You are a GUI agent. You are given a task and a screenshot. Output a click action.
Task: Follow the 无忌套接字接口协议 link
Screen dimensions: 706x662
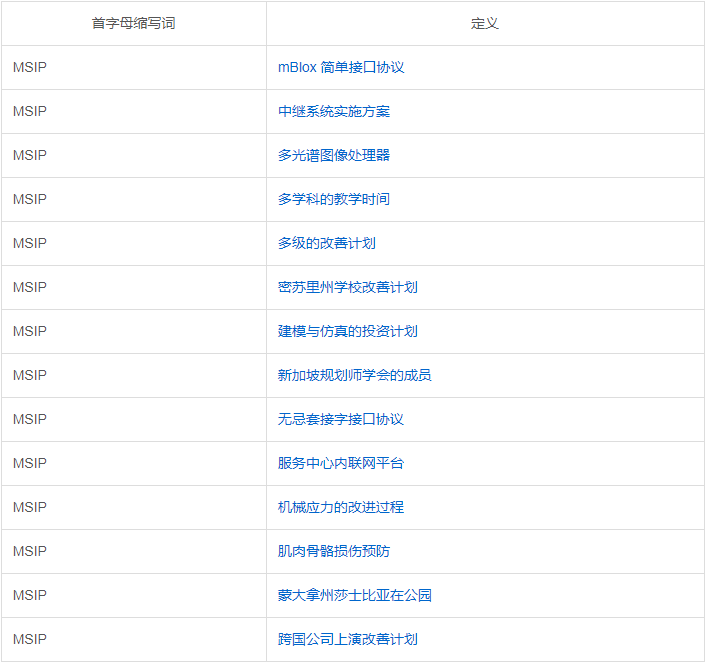[x=341, y=419]
